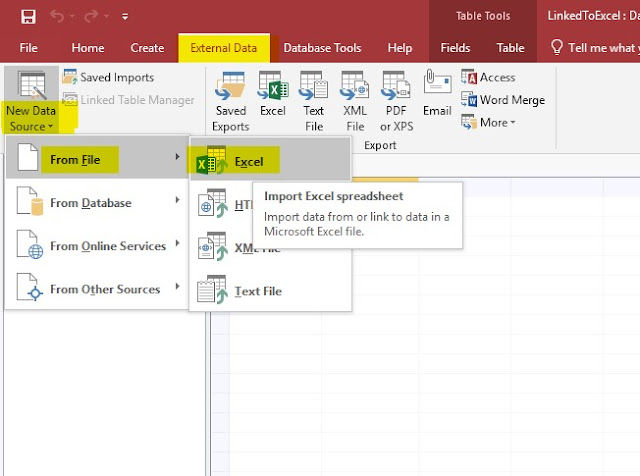Open the File tab
The width and height of the screenshot is (640, 476).
coord(28,48)
